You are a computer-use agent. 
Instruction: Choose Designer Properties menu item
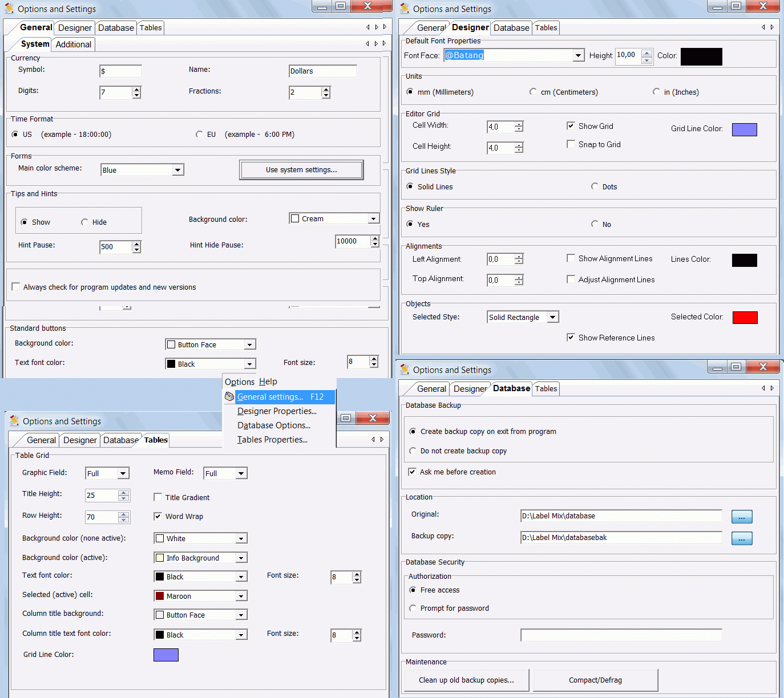tap(277, 411)
